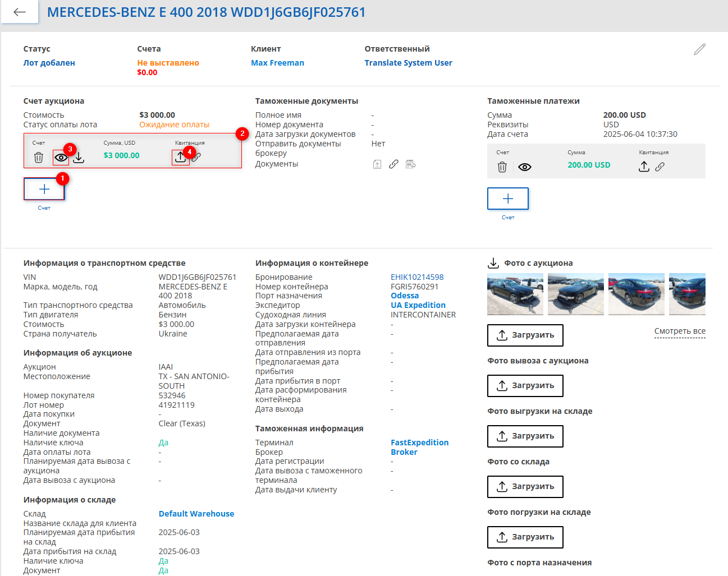Download the $3 000.00 auction invoice

pyautogui.click(x=79, y=158)
